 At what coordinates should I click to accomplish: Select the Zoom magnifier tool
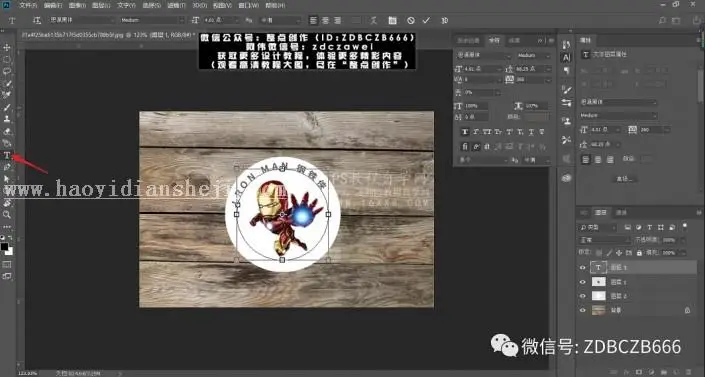7,215
